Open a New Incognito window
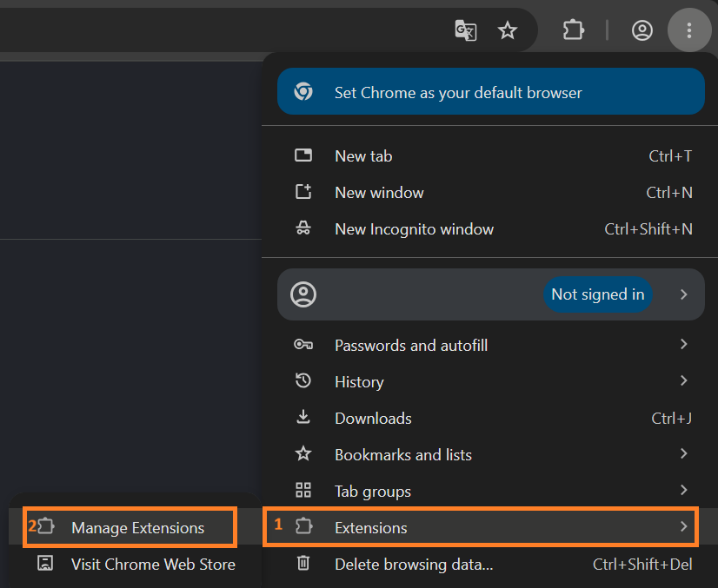The width and height of the screenshot is (718, 588). 492,228
